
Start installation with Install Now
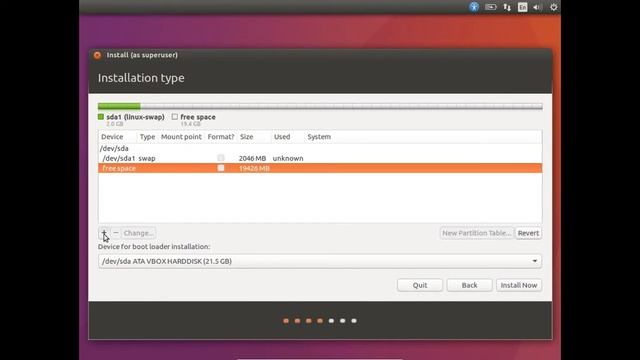pos(519,285)
